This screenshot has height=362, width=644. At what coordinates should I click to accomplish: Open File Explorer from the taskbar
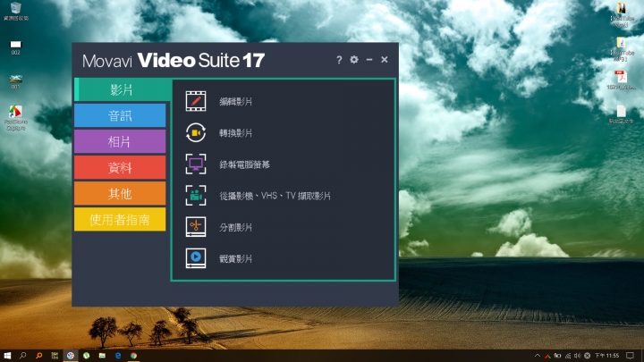[x=102, y=356]
